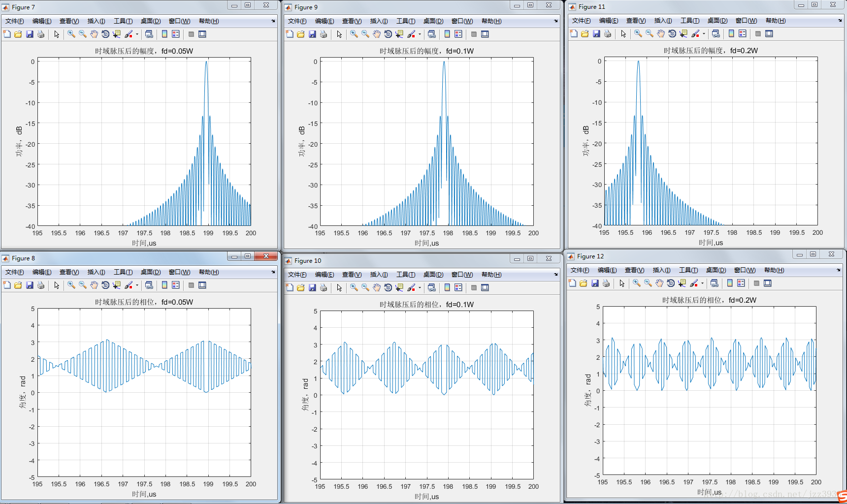Hide plot tools in Figure 7

pyautogui.click(x=191, y=34)
